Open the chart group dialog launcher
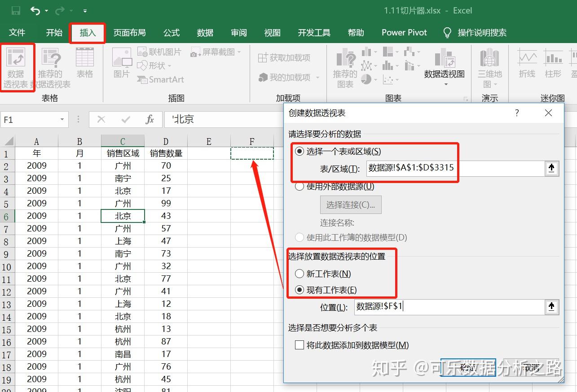The image size is (577, 392). click(x=466, y=99)
